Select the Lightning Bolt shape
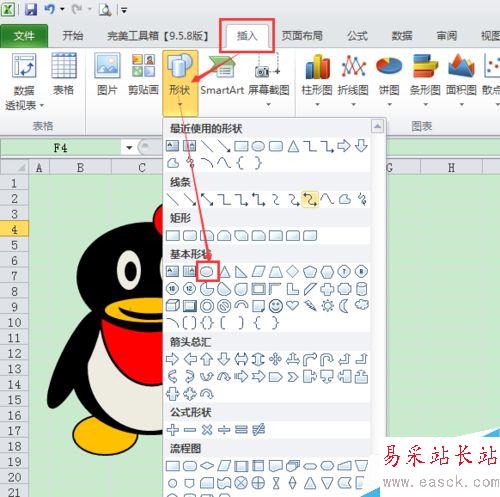Image resolution: width=500 pixels, height=497 pixels. click(310, 306)
